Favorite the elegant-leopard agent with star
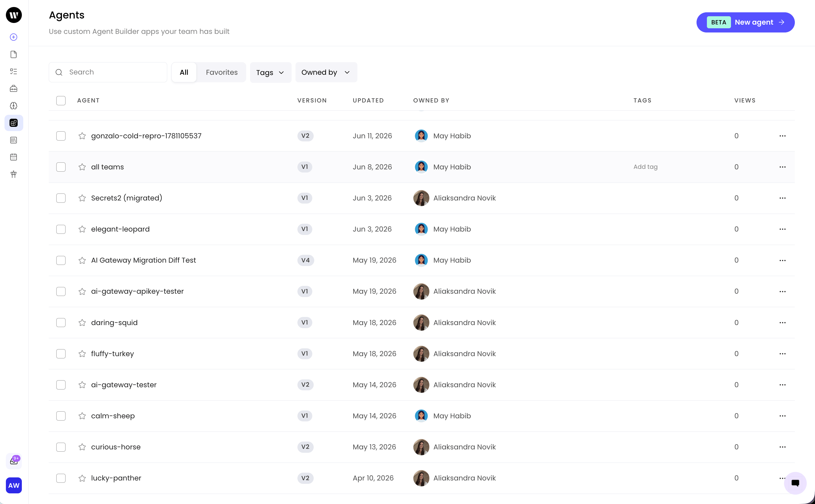 pos(82,229)
